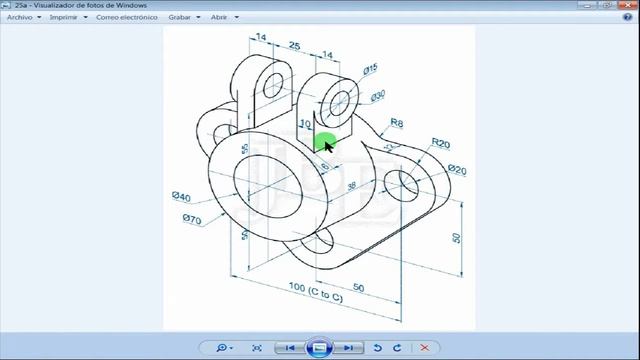Expand the Grabar dropdown arrow
The height and width of the screenshot is (360, 640).
pos(198,17)
